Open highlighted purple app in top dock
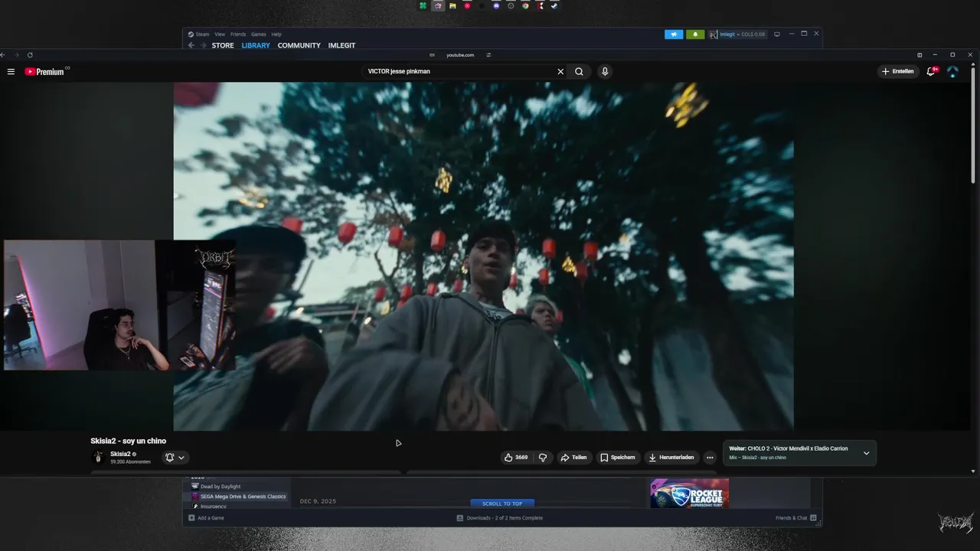 [438, 5]
